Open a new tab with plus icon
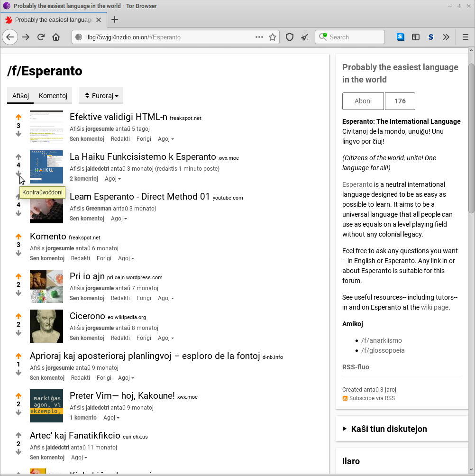475x476 pixels. (115, 20)
